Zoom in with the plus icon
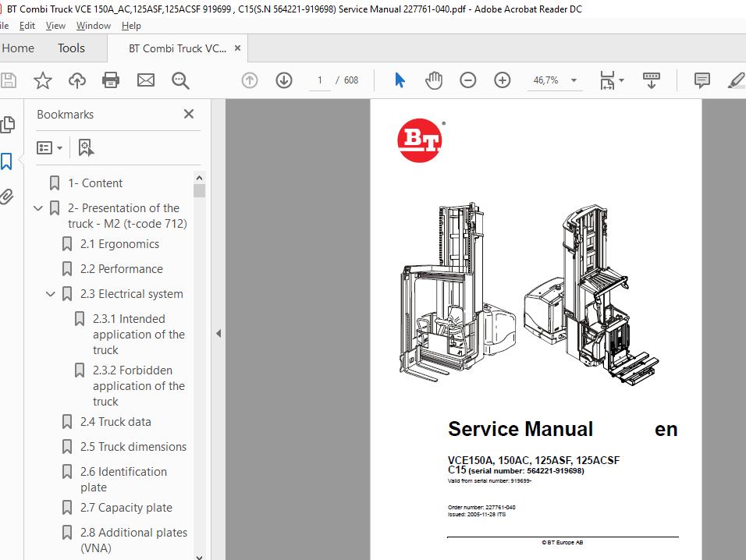Screen dimensions: 746x560 503,80
